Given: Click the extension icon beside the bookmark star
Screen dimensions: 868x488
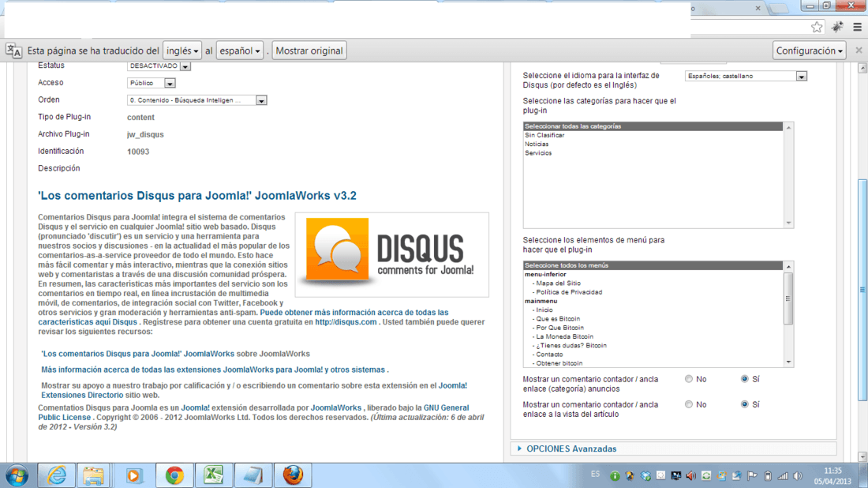Looking at the screenshot, I should point(837,27).
